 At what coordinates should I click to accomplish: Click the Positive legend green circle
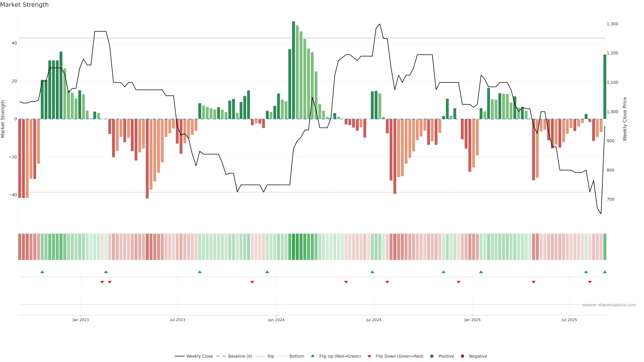[432, 356]
